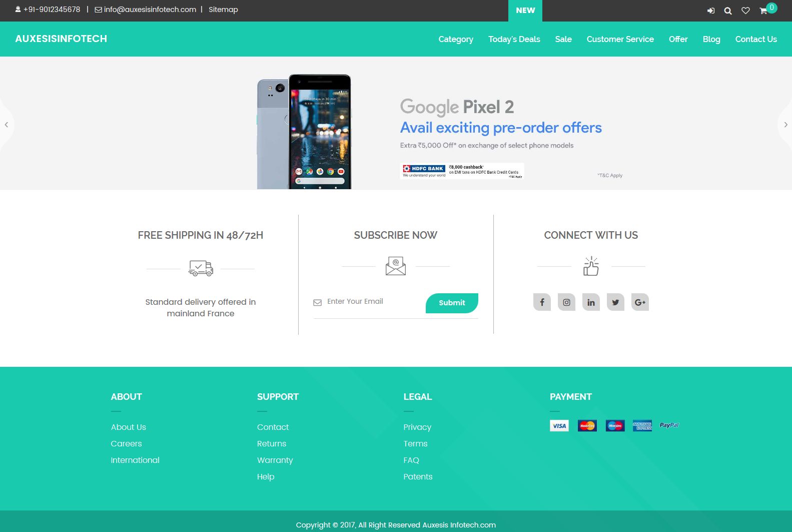Click the 'Standard delivery offered in mainland France' text
The height and width of the screenshot is (532, 792).
tap(201, 308)
